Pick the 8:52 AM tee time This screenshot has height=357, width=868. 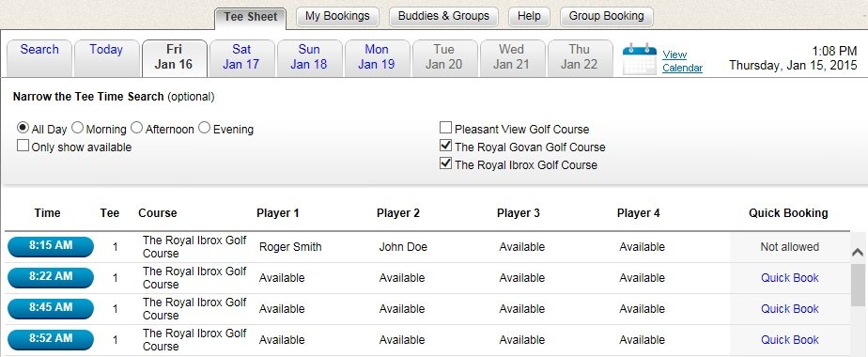point(51,340)
